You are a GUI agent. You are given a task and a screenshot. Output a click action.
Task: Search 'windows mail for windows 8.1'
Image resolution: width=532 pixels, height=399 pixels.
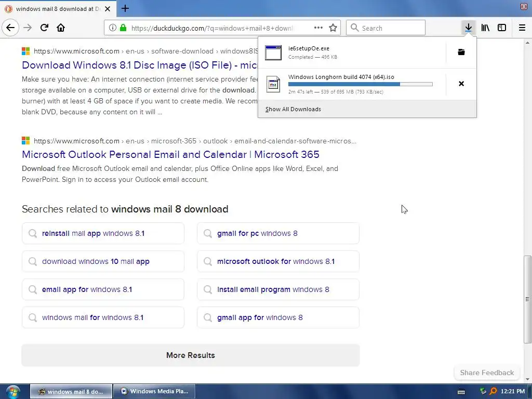pyautogui.click(x=103, y=317)
